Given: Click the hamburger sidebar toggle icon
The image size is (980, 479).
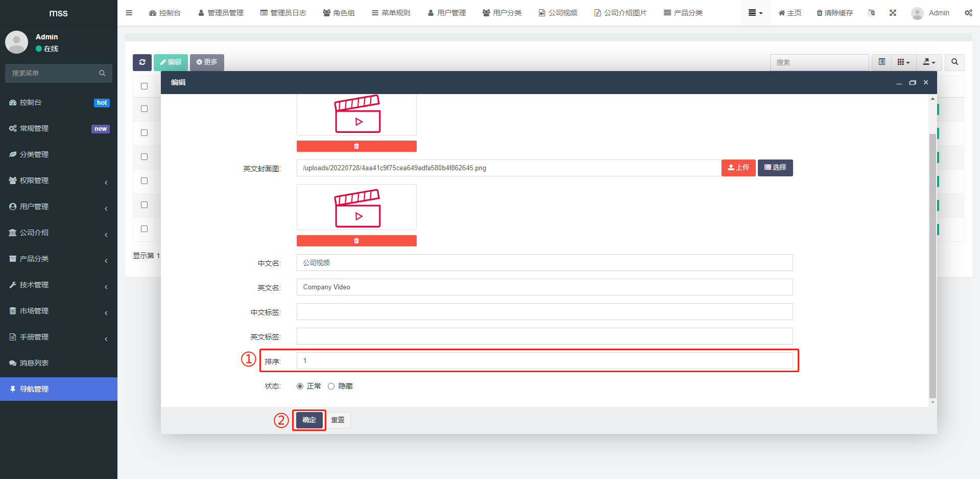Looking at the screenshot, I should (129, 13).
